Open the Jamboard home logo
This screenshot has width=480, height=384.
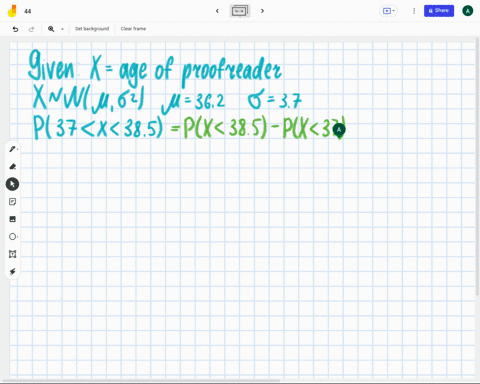click(12, 11)
